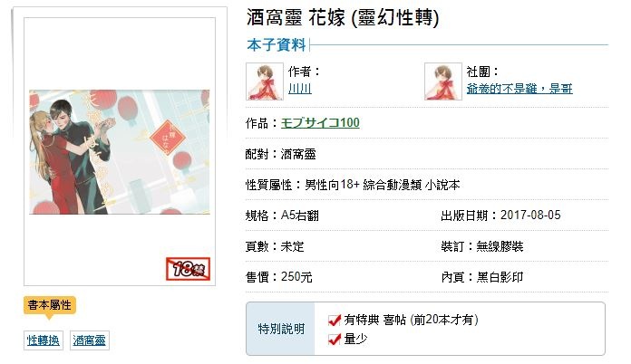The height and width of the screenshot is (364, 631).
Task: Select the 酒窩靈 tag
Action: [x=90, y=340]
